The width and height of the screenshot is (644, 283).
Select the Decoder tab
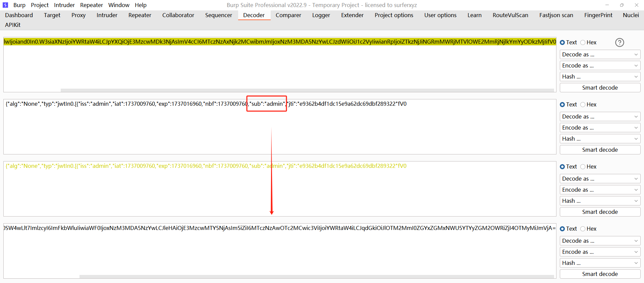coord(254,15)
